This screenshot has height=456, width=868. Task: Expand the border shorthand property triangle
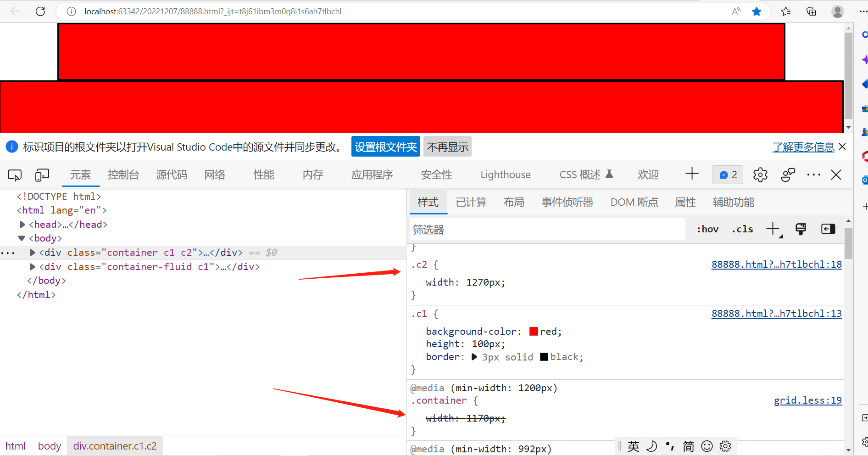coord(474,357)
